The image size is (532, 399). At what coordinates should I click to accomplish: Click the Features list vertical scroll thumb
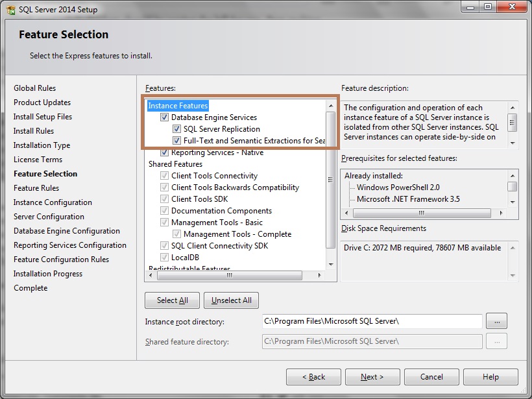pos(330,180)
